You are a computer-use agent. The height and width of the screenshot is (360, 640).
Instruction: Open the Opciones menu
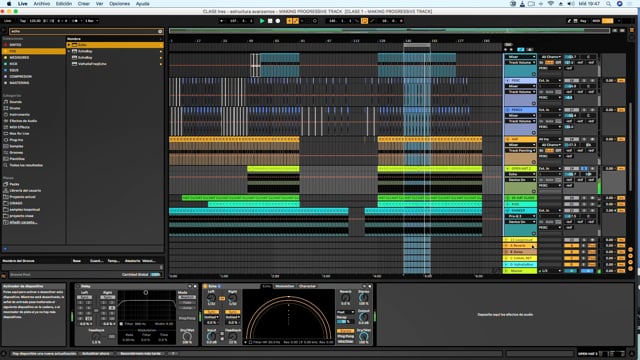[x=119, y=4]
